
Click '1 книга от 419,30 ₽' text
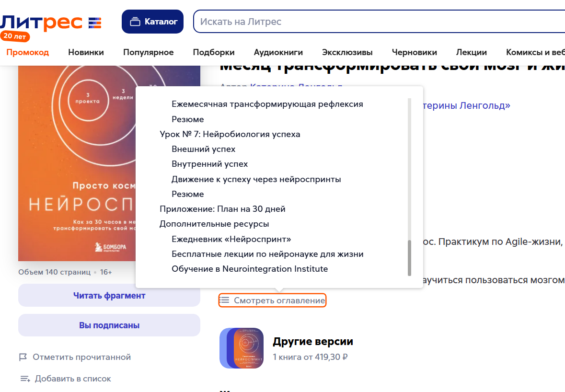[310, 357]
